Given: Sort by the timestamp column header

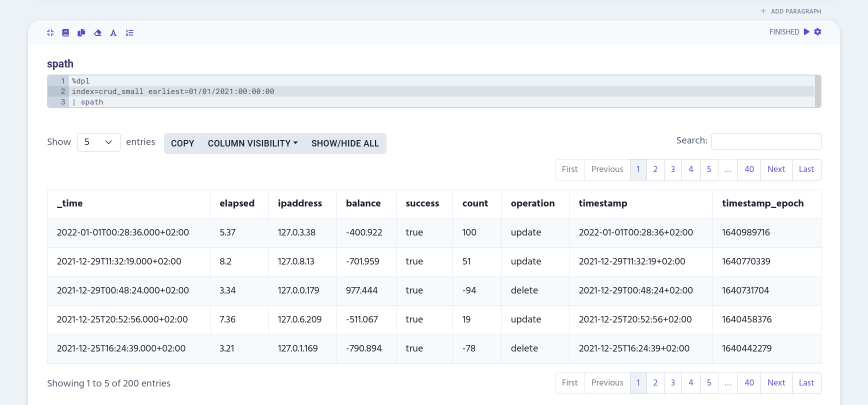Looking at the screenshot, I should point(641,204).
